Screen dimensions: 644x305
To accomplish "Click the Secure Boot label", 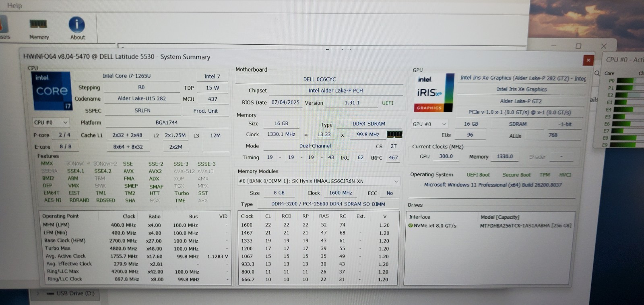I will [x=516, y=175].
